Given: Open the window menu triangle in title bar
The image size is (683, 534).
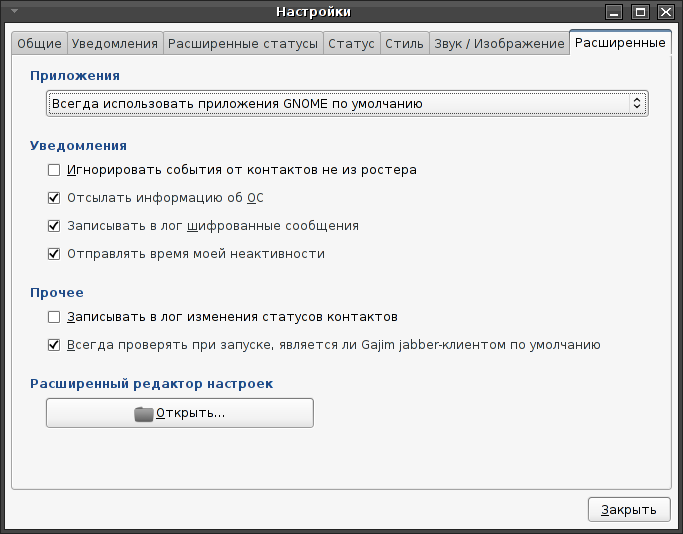Looking at the screenshot, I should 15,11.
